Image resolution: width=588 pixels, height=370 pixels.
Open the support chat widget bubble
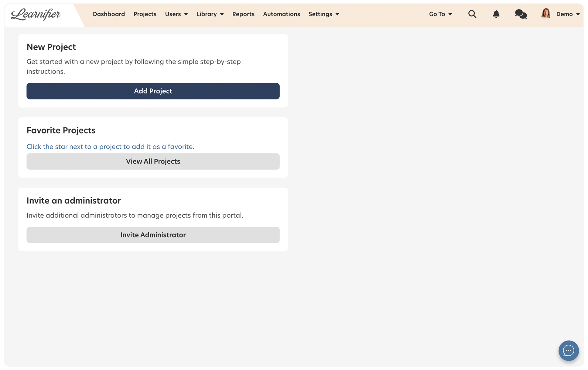(569, 351)
